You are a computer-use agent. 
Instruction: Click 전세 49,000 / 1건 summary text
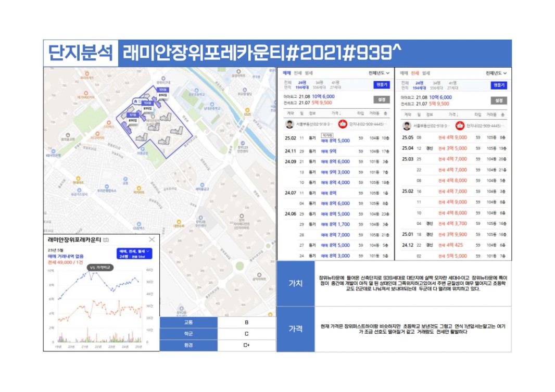pyautogui.click(x=66, y=262)
